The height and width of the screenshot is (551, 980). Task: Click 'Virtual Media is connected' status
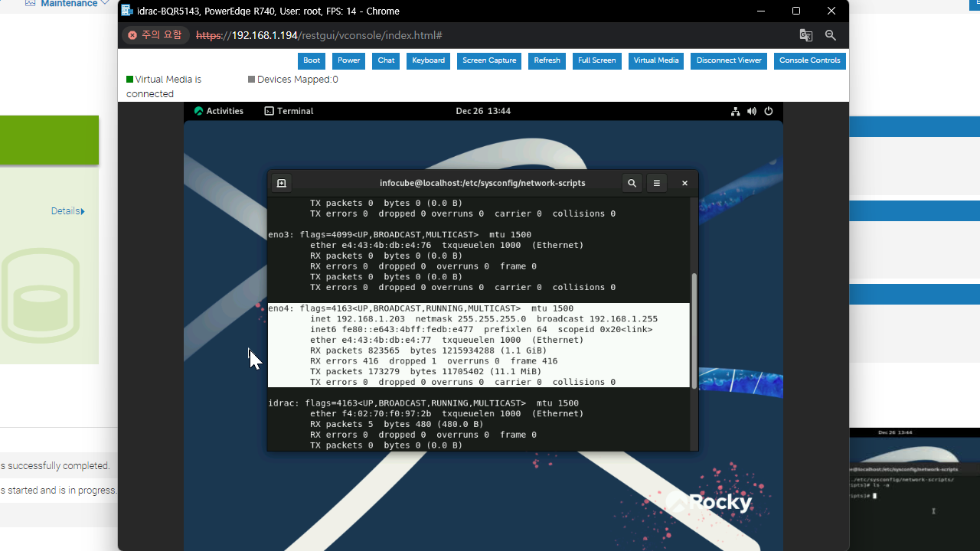pos(164,86)
